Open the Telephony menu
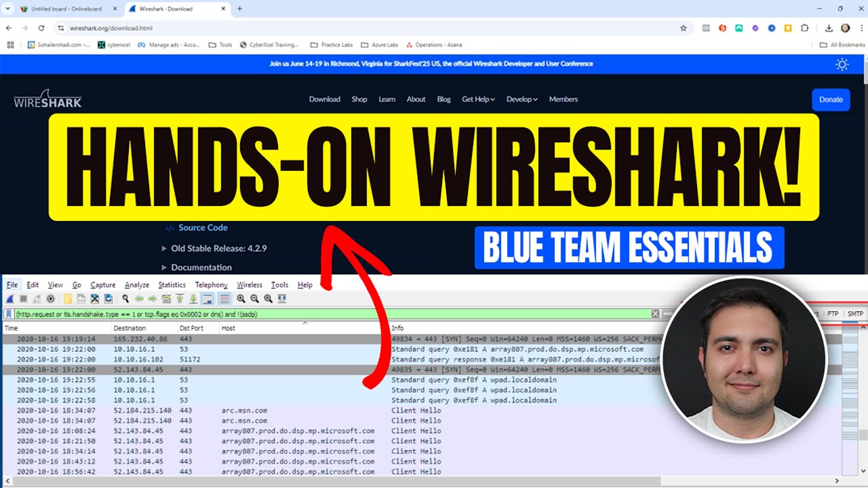The image size is (868, 488). coord(212,285)
